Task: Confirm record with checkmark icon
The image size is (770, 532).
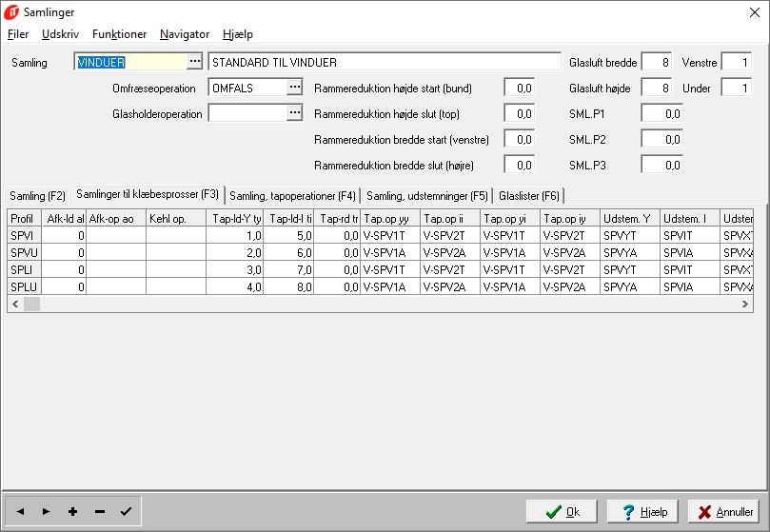Action: pyautogui.click(x=126, y=511)
